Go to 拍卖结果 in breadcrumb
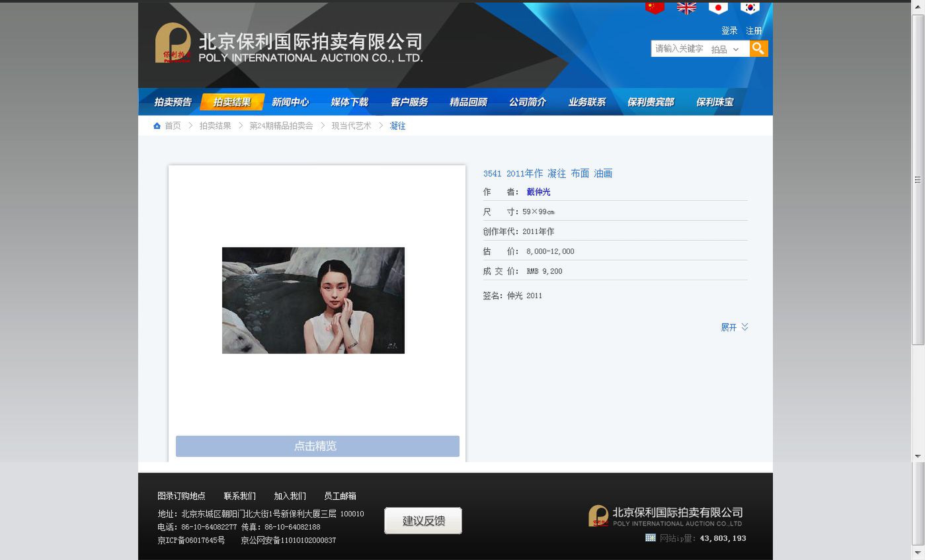 215,126
